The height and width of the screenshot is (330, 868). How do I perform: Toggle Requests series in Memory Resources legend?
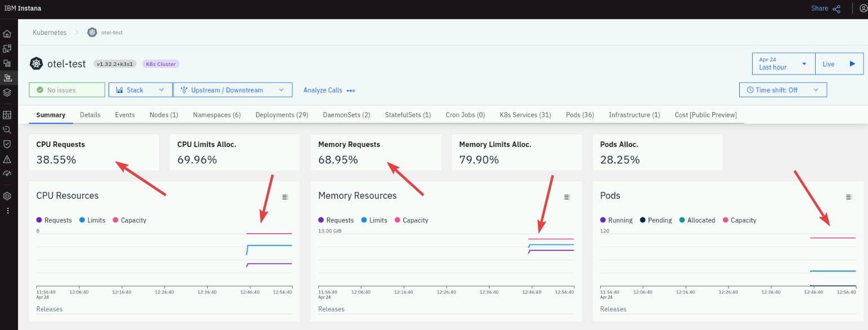click(x=336, y=220)
